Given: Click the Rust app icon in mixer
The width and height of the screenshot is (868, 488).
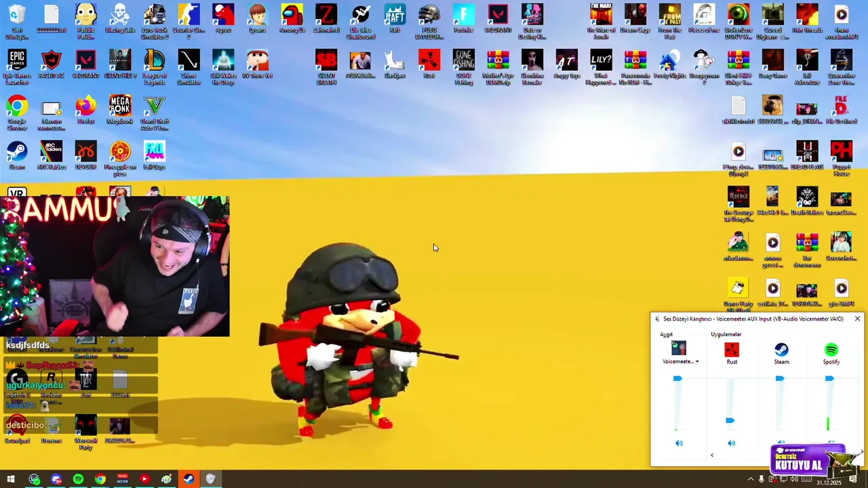Looking at the screenshot, I should [732, 350].
